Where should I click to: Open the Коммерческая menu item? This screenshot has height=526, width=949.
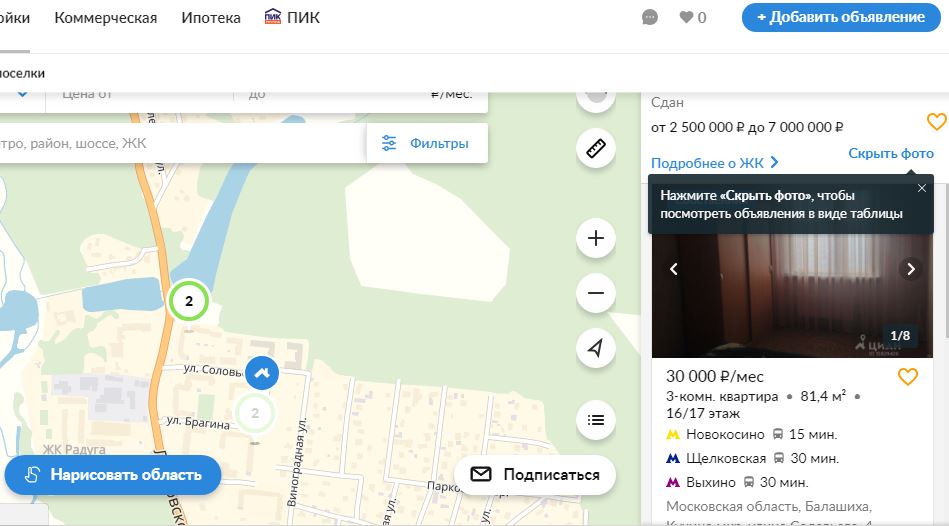106,18
